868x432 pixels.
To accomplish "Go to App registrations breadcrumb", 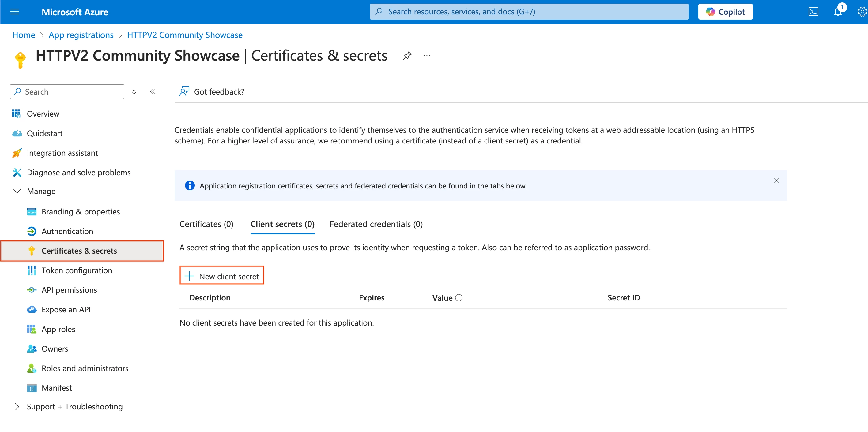I will [x=81, y=35].
